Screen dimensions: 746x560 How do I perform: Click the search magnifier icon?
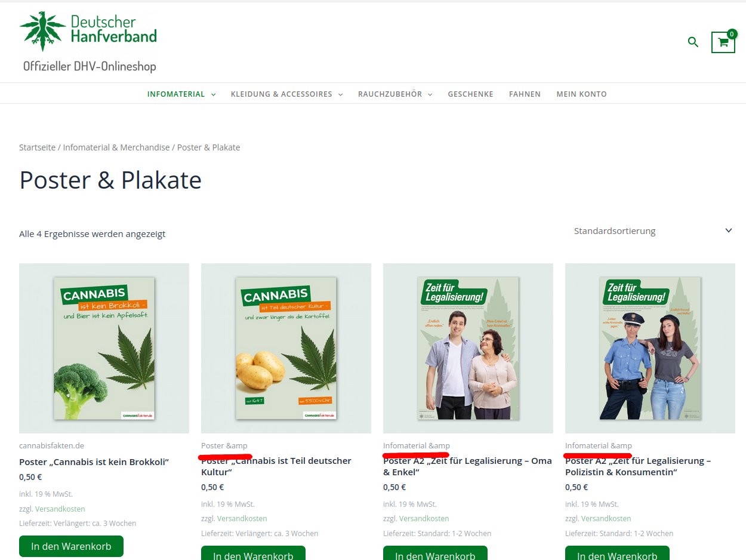point(693,42)
